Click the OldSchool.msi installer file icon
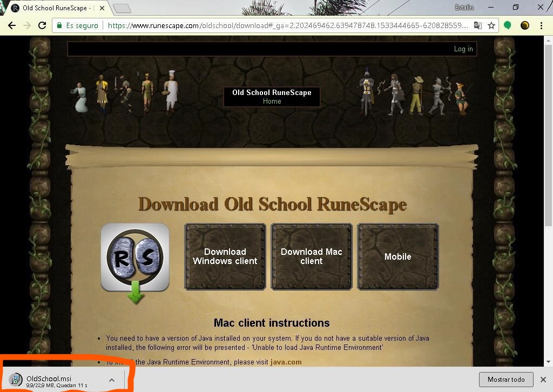 (x=16, y=380)
